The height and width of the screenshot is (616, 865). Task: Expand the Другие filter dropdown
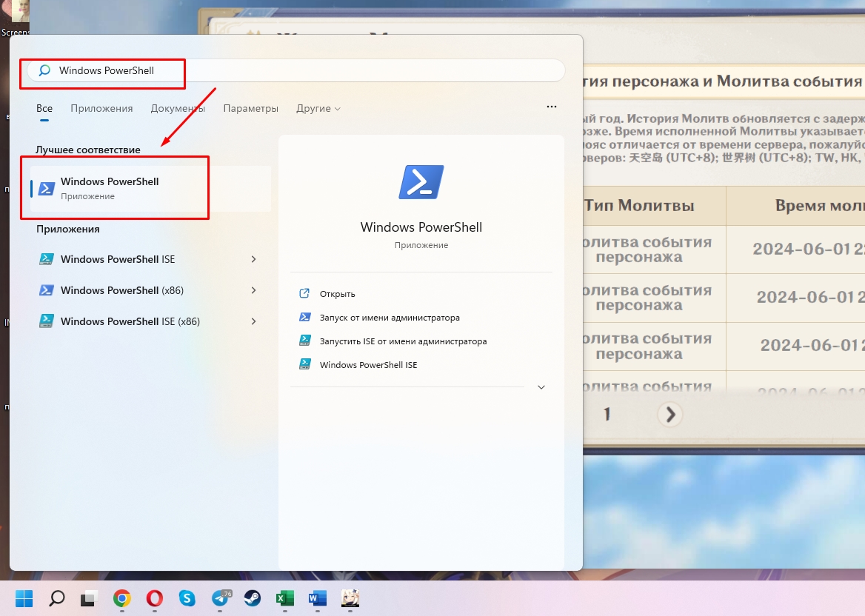pyautogui.click(x=318, y=108)
